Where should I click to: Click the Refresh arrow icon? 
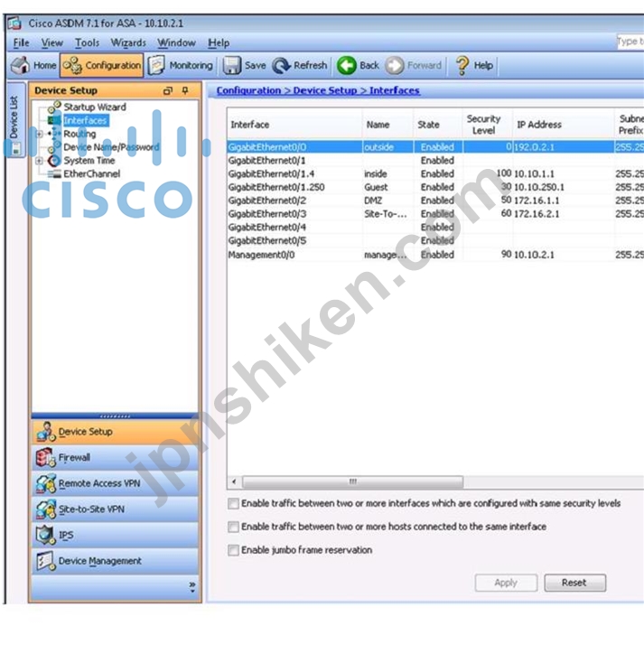click(282, 65)
